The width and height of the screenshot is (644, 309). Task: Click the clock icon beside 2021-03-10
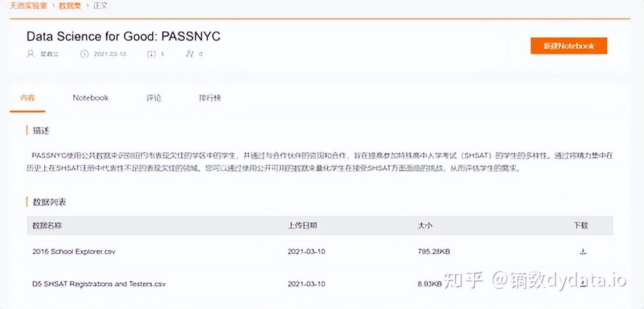coord(84,54)
